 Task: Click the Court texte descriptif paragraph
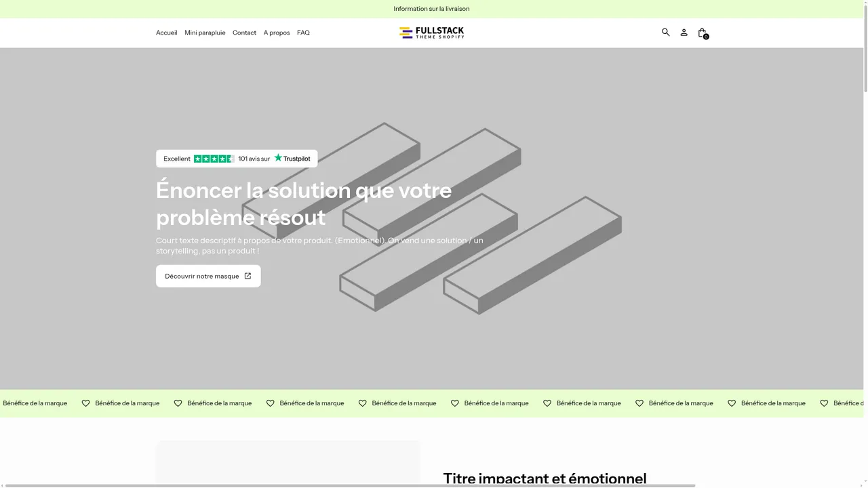tap(319, 245)
